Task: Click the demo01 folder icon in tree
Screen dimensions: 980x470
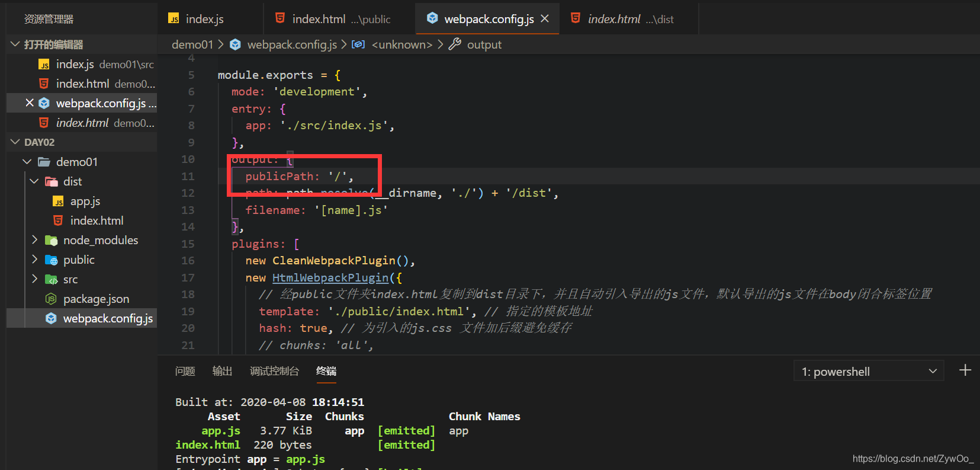Action: tap(44, 162)
